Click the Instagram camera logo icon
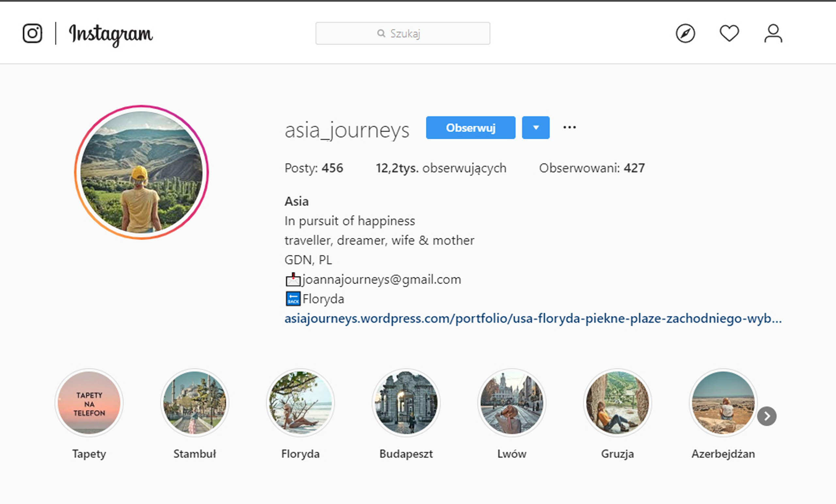The width and height of the screenshot is (836, 504). click(x=32, y=33)
